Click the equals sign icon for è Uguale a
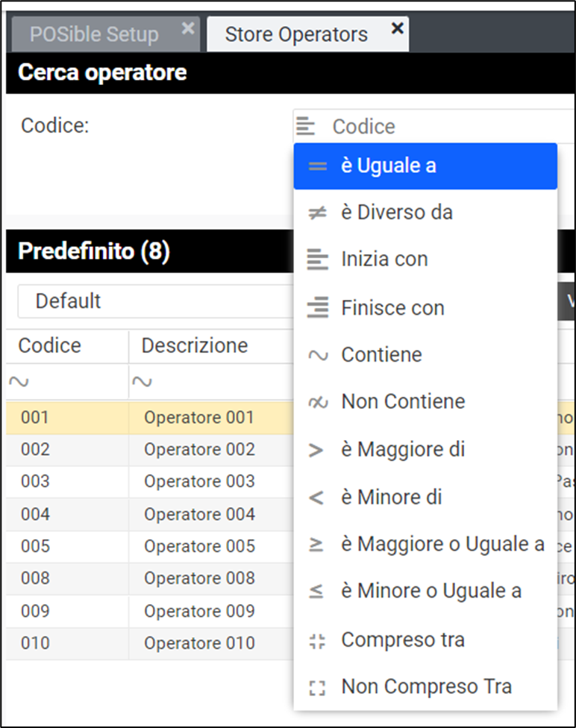Screen dimensions: 576x728 (x=318, y=166)
